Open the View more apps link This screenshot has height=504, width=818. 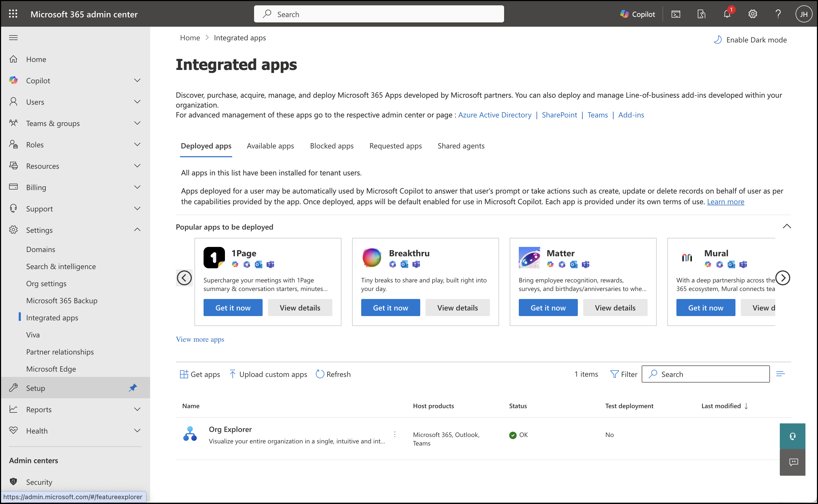(200, 339)
